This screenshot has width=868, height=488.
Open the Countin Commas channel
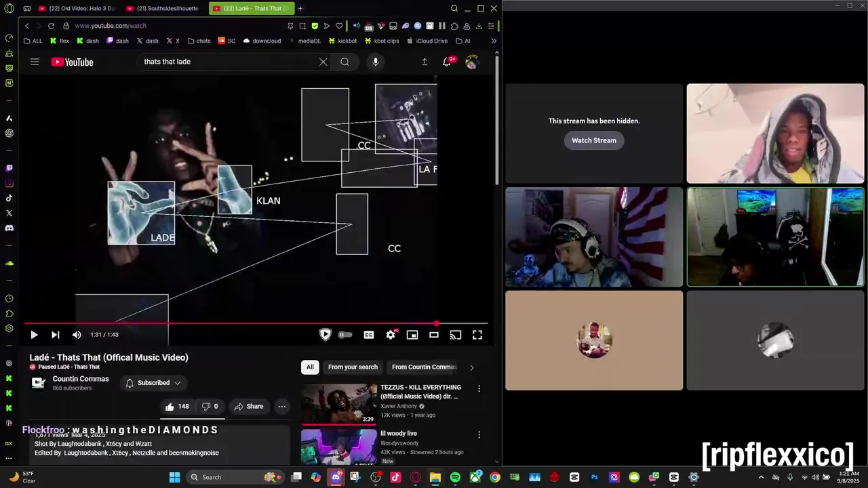[81, 379]
